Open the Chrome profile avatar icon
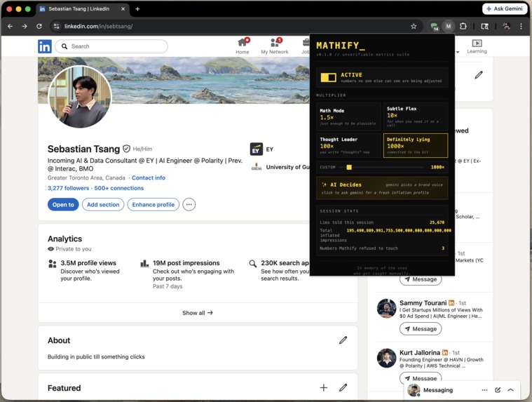Viewport: 532px width, 402px height. click(506, 26)
